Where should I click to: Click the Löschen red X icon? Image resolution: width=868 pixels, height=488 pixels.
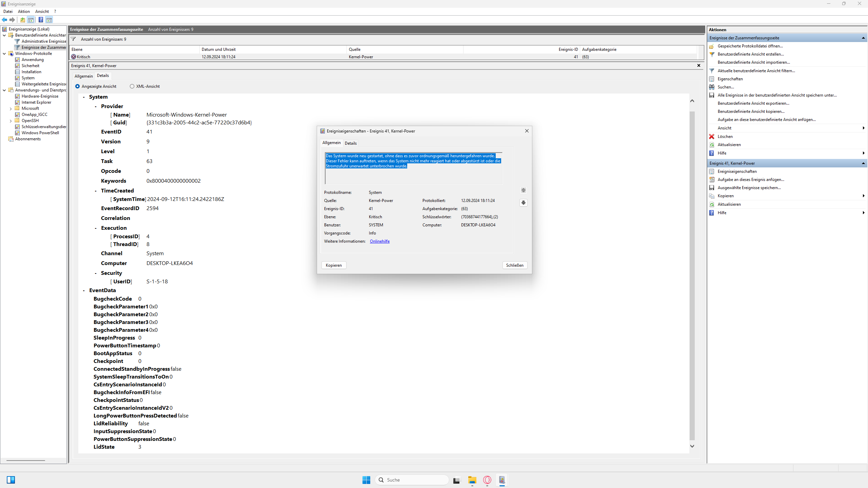tap(712, 136)
